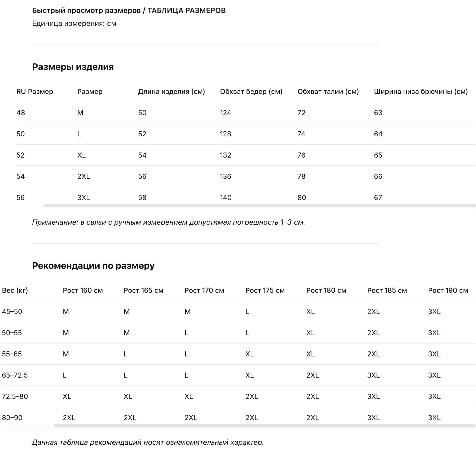Viewport: 476px width, 463px height.
Task: Click the 'Обхват талии (см)' header
Action: (328, 91)
